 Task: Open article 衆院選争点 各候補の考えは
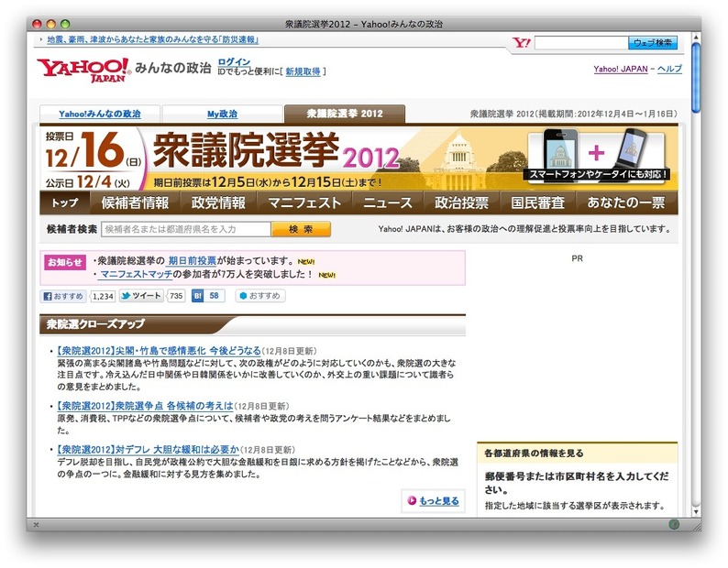coord(145,406)
